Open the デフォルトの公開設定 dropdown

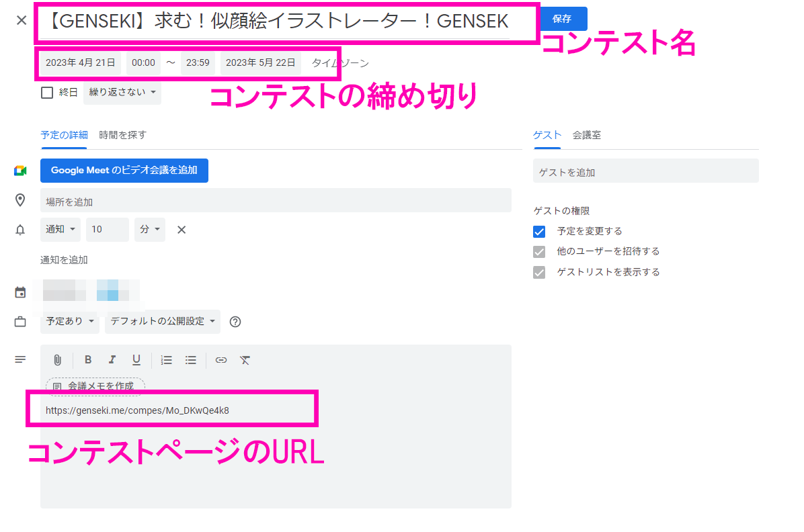point(163,321)
